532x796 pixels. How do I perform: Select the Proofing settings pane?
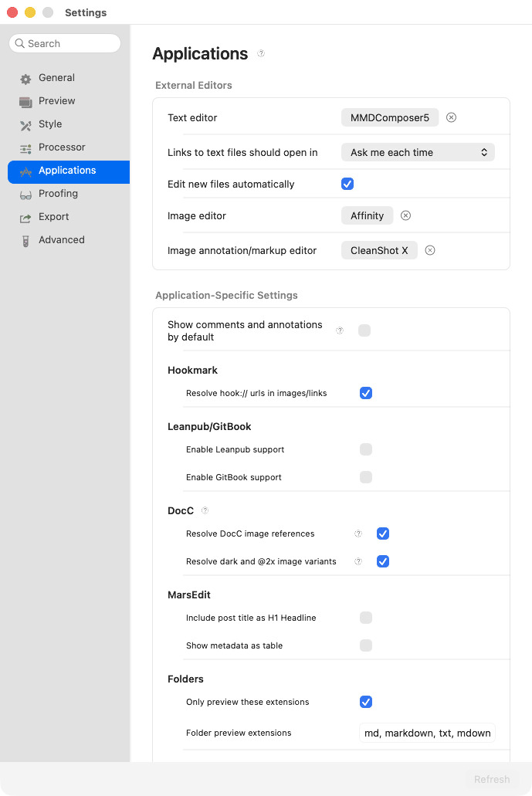coord(69,194)
